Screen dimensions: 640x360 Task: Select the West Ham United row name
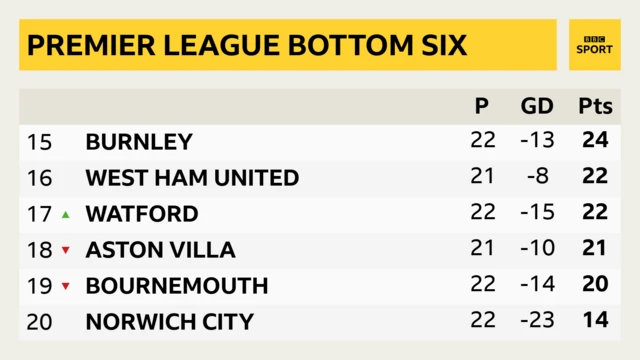click(x=192, y=178)
